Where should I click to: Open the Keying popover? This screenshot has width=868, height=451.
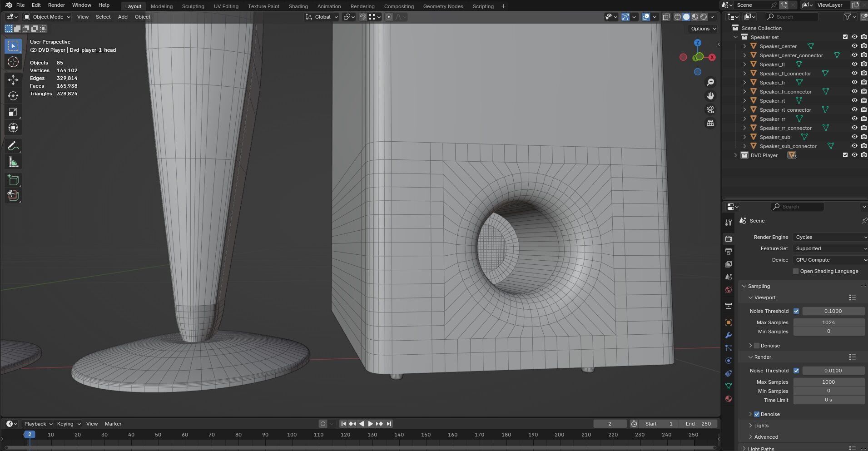pos(68,424)
